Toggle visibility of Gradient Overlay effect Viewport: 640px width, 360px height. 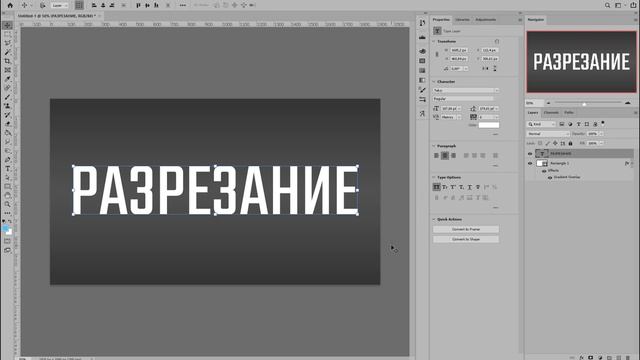[x=550, y=178]
